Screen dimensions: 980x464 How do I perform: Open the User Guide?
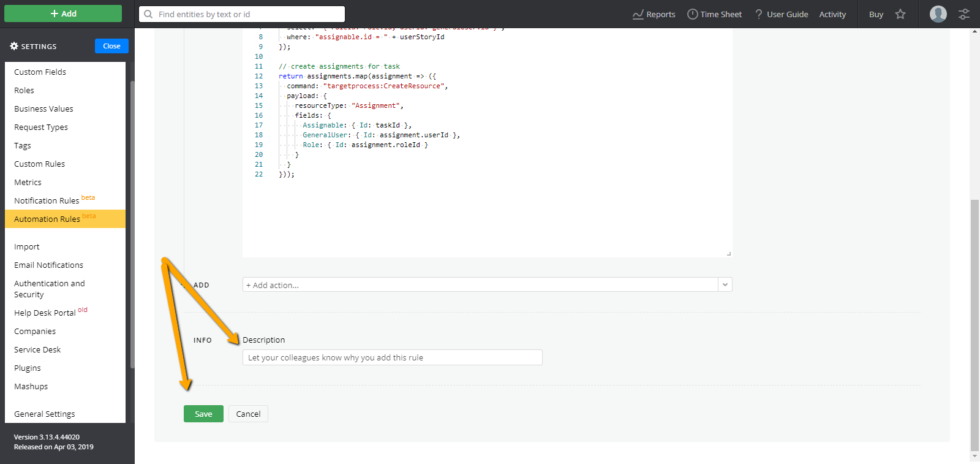click(781, 14)
